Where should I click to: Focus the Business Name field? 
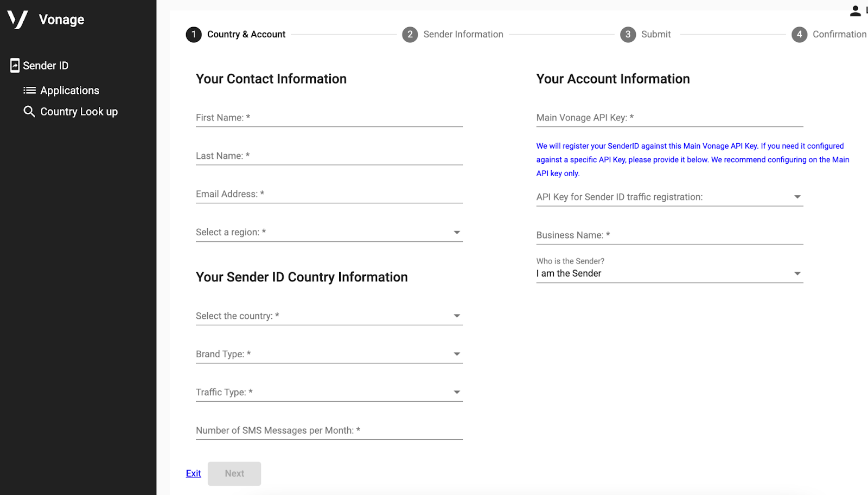669,235
